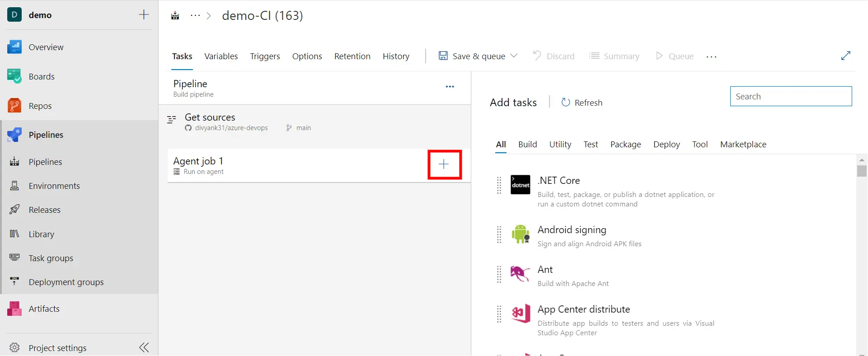Select the All task category tab
868x356 pixels.
click(501, 145)
